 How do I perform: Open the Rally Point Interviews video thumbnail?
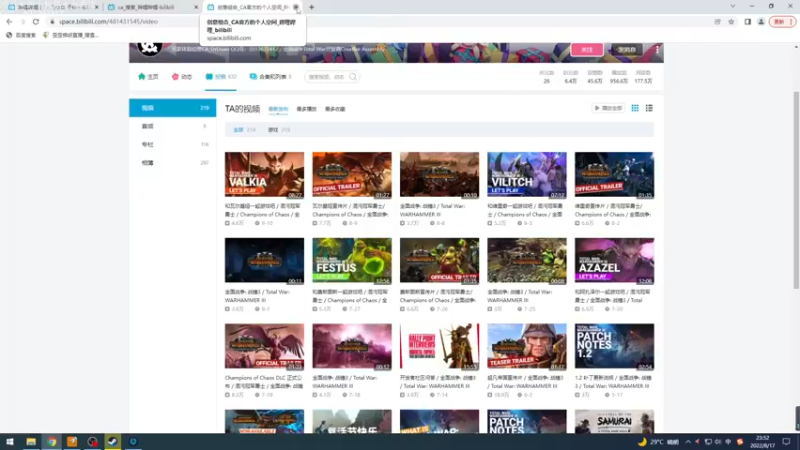[439, 346]
